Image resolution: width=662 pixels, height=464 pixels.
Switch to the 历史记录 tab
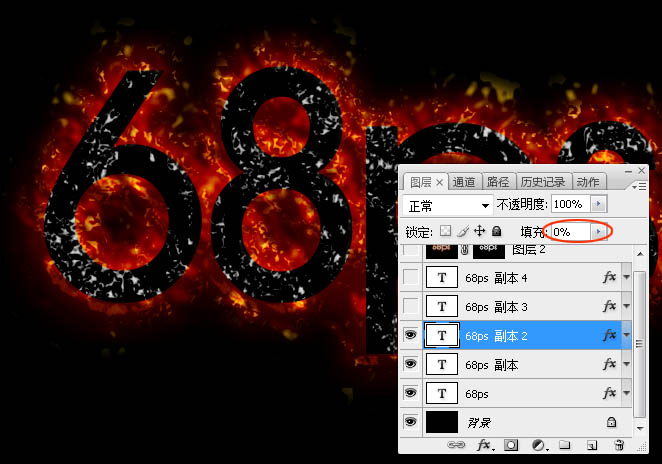[x=543, y=182]
